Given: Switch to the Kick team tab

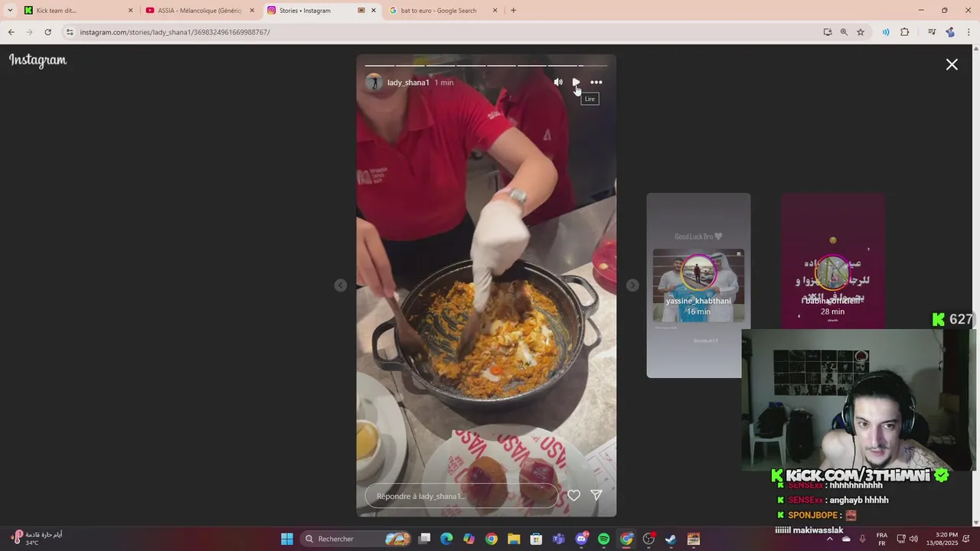Looking at the screenshot, I should pyautogui.click(x=75, y=11).
